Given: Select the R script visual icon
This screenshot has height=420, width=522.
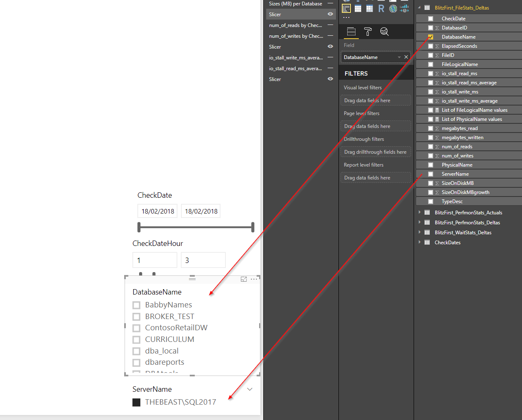Looking at the screenshot, I should tap(381, 8).
